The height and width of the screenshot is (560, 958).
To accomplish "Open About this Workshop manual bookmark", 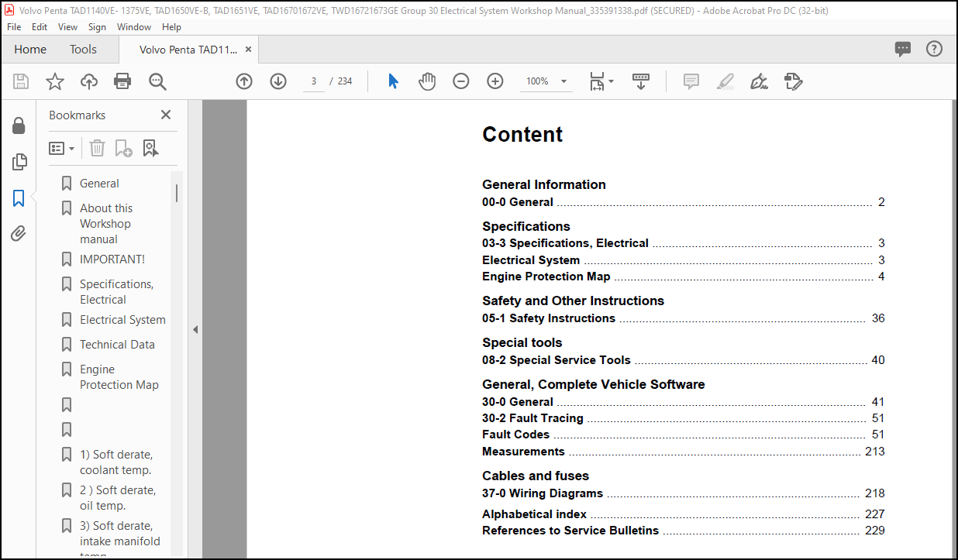I will [106, 224].
